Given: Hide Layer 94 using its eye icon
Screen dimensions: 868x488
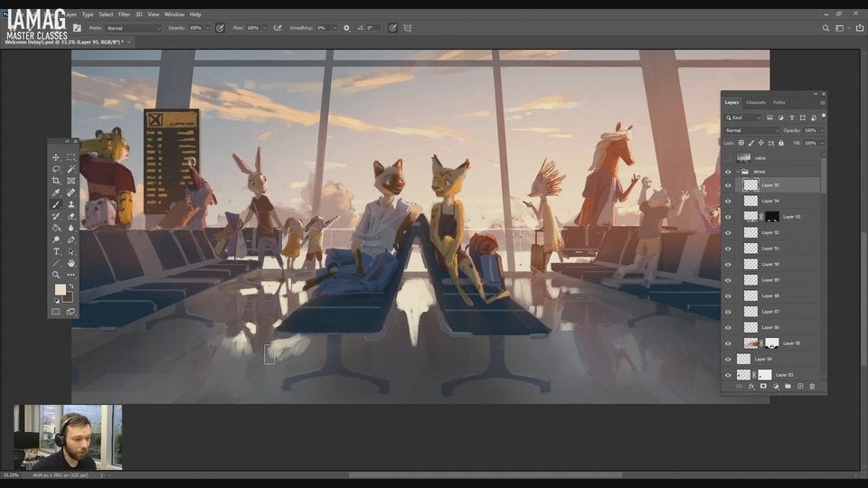Looking at the screenshot, I should tap(728, 201).
